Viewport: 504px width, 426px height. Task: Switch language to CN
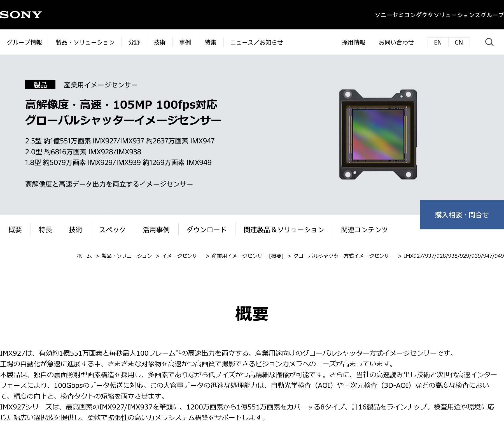(459, 42)
